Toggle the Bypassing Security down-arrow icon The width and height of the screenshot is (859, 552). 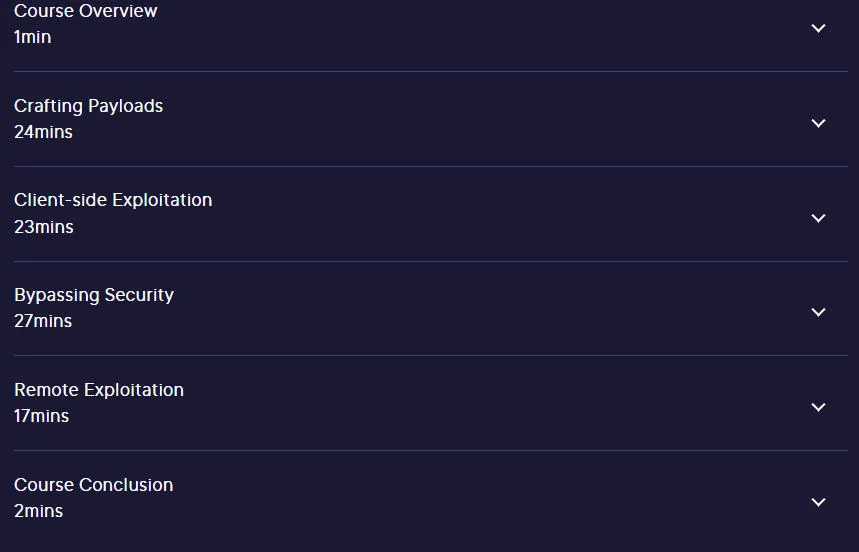[x=818, y=312]
